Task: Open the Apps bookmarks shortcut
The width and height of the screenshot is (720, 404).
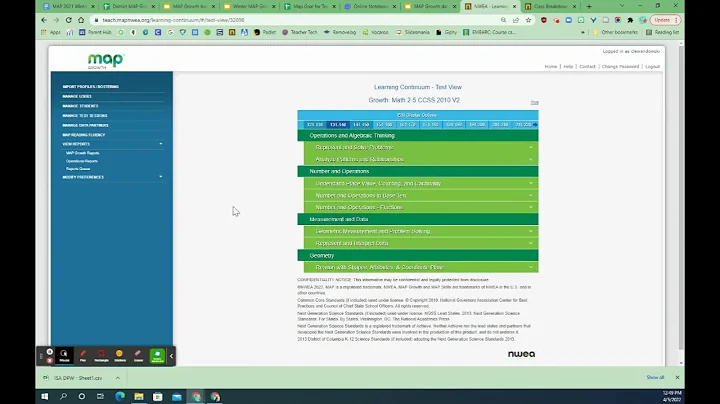Action: coord(51,32)
